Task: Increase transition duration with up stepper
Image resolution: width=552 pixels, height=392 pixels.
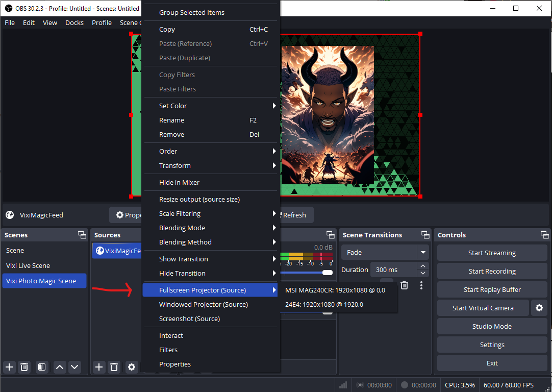Action: coord(423,266)
